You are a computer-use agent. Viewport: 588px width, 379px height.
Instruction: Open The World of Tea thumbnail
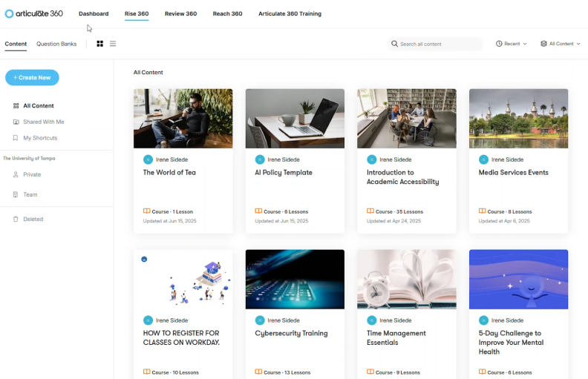[x=183, y=119]
